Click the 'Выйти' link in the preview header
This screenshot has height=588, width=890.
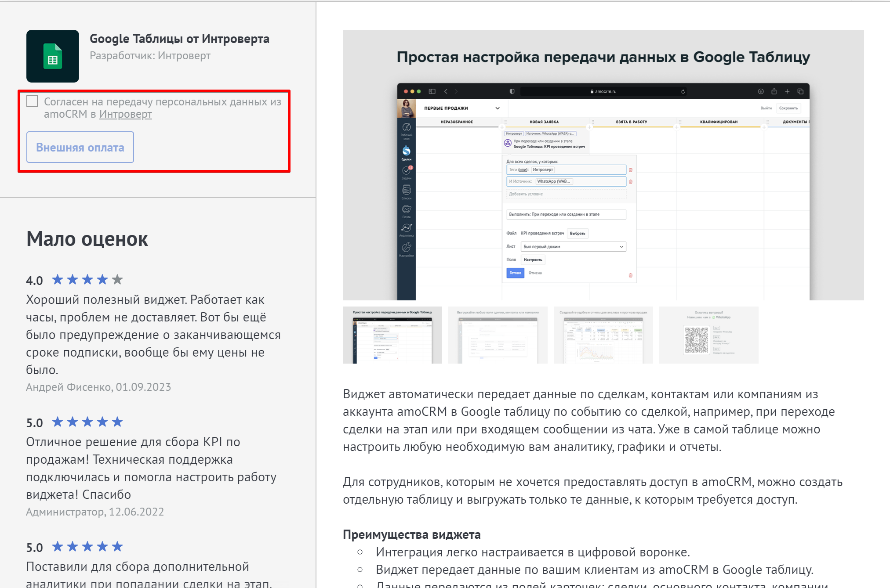[766, 108]
